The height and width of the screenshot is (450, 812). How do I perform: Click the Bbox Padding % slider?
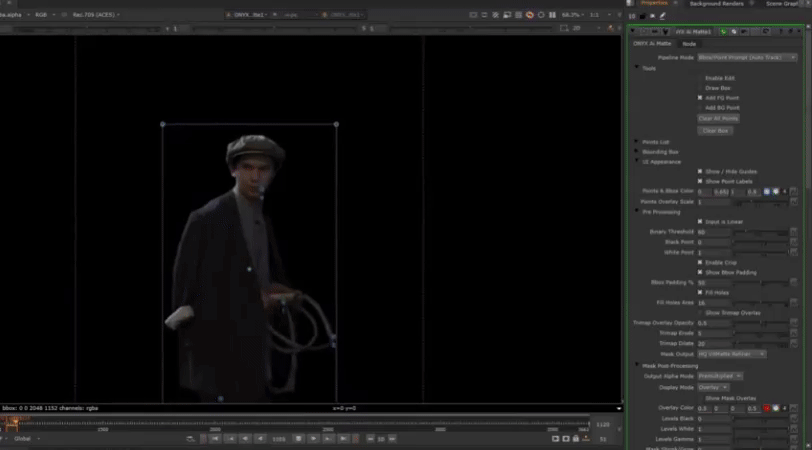pos(761,283)
